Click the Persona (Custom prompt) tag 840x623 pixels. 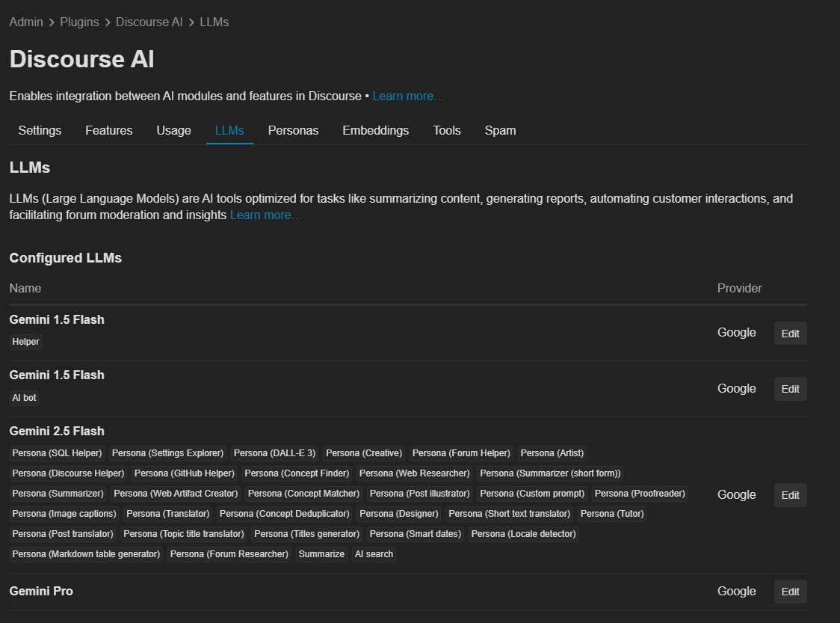[532, 494]
